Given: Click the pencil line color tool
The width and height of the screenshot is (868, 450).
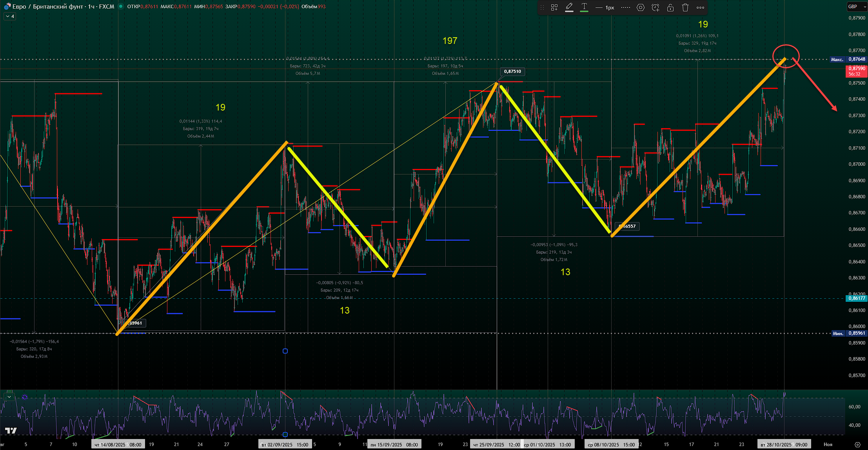Looking at the screenshot, I should pyautogui.click(x=569, y=7).
